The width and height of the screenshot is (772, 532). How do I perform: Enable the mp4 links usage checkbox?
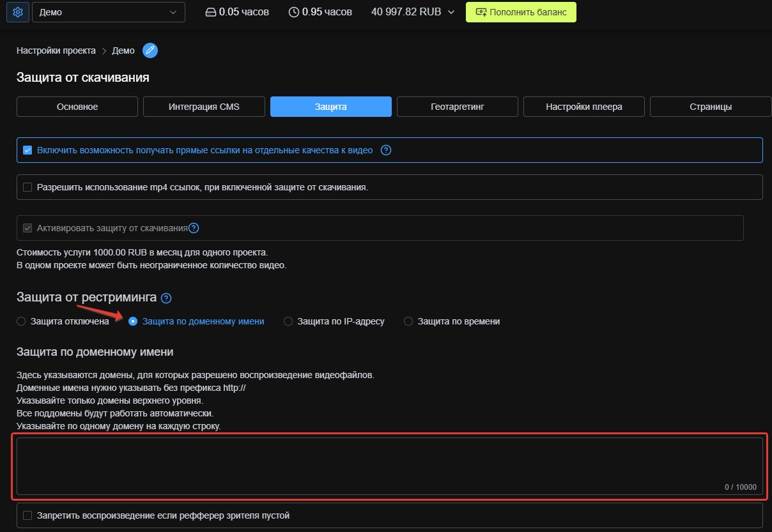(27, 188)
